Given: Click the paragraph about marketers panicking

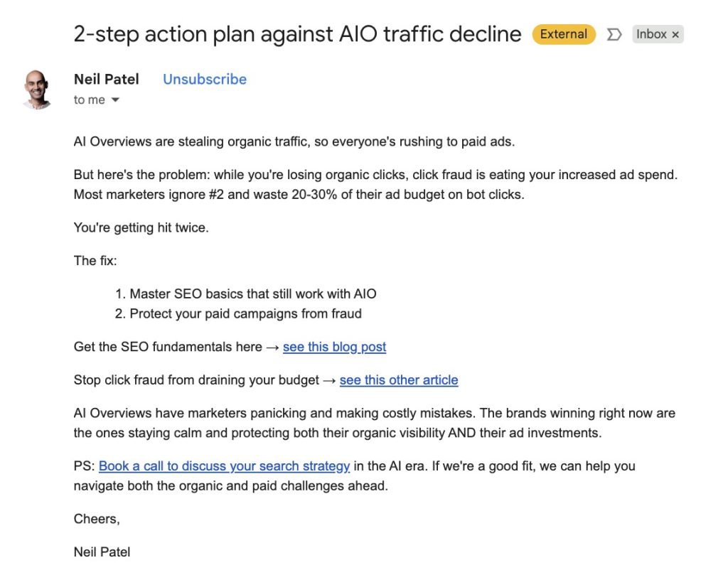Looking at the screenshot, I should pyautogui.click(x=374, y=422).
